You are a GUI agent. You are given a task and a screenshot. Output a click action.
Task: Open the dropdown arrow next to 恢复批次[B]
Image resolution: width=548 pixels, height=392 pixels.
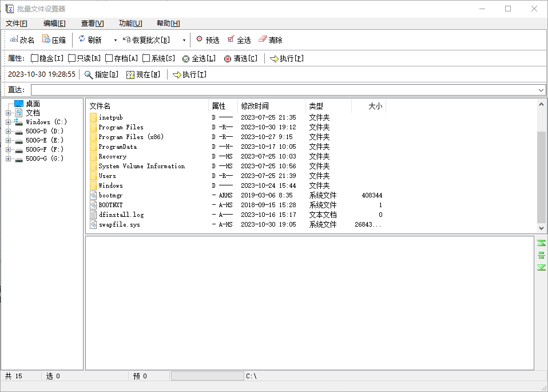[x=184, y=40]
